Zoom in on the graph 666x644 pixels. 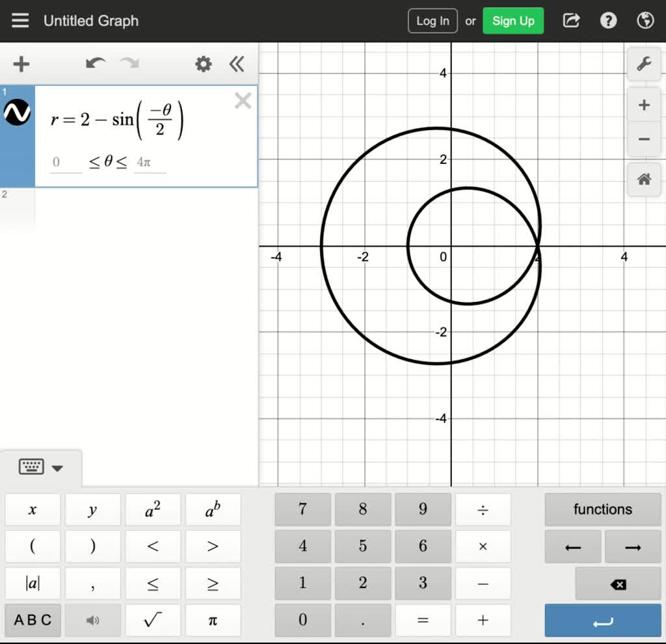[644, 105]
